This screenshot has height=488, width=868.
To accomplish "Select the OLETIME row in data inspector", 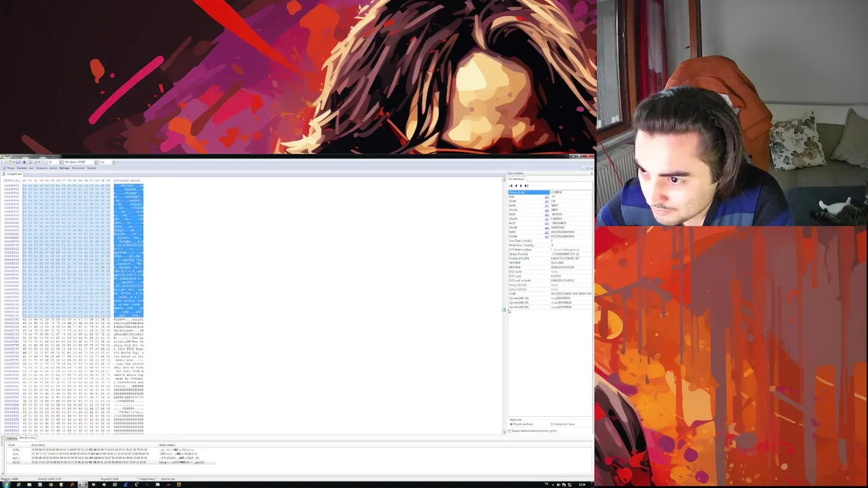I will (x=549, y=262).
